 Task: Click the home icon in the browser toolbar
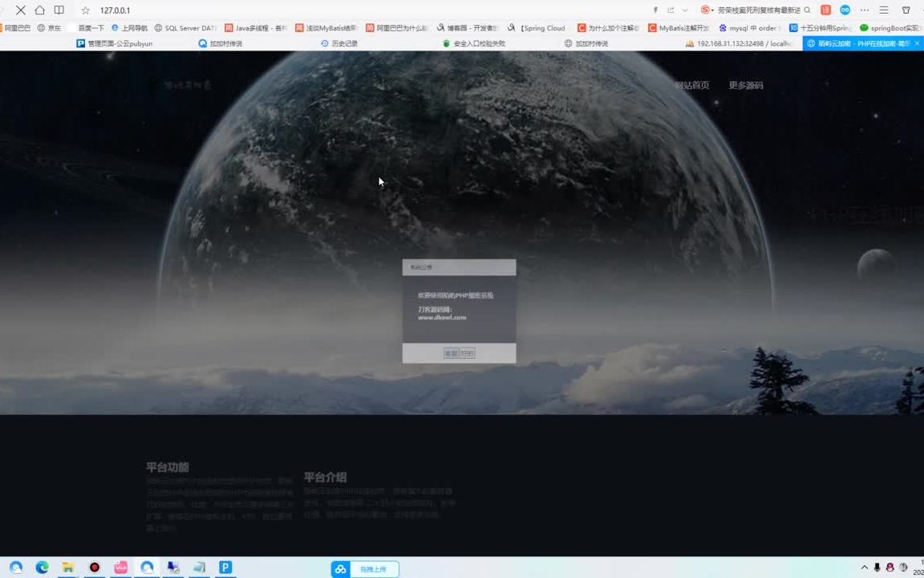point(40,10)
